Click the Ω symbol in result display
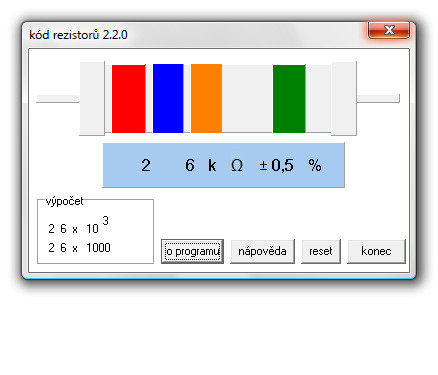Viewport: 438px width, 375px height. point(237,165)
